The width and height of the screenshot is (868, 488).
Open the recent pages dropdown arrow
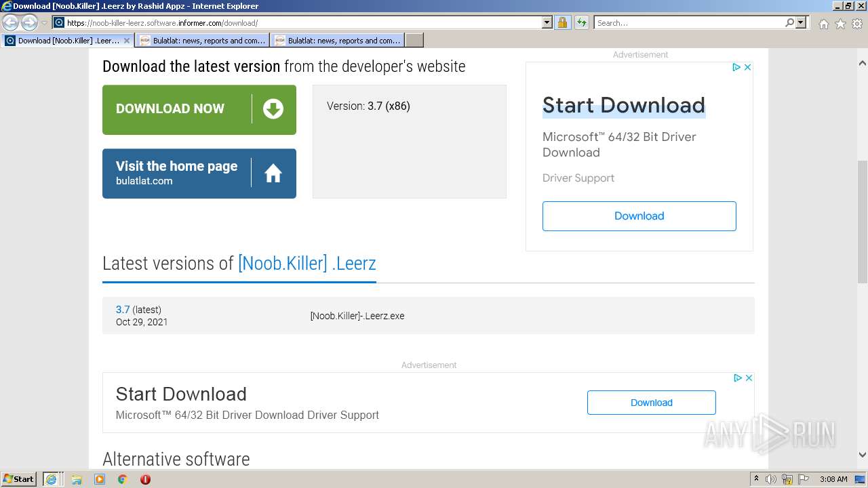(x=44, y=23)
